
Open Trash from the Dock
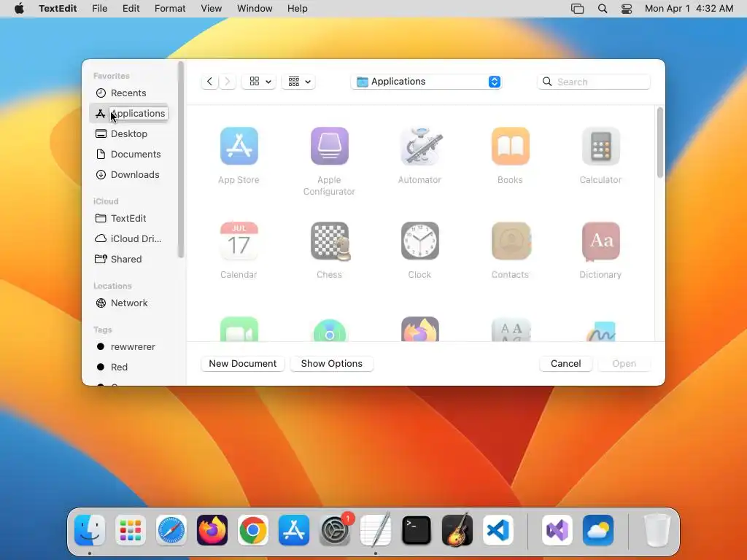click(657, 530)
